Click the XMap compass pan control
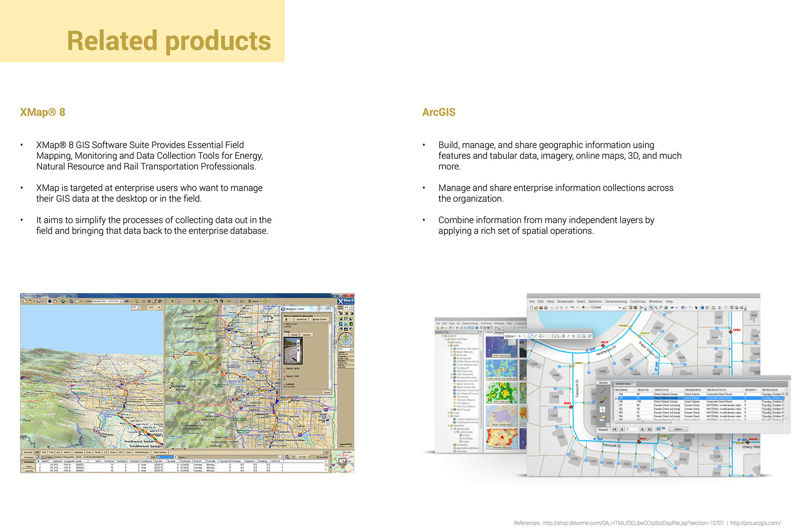Image resolution: width=811 pixels, height=532 pixels. point(346,340)
